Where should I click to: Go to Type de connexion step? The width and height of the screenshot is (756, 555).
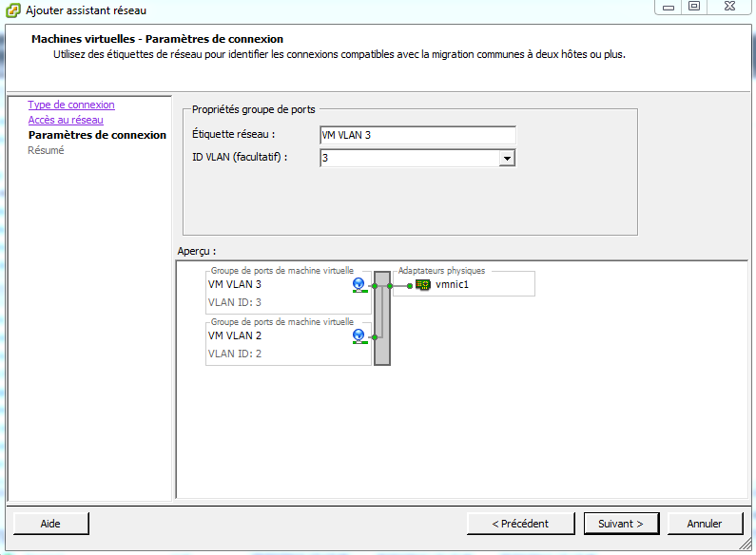[x=71, y=105]
